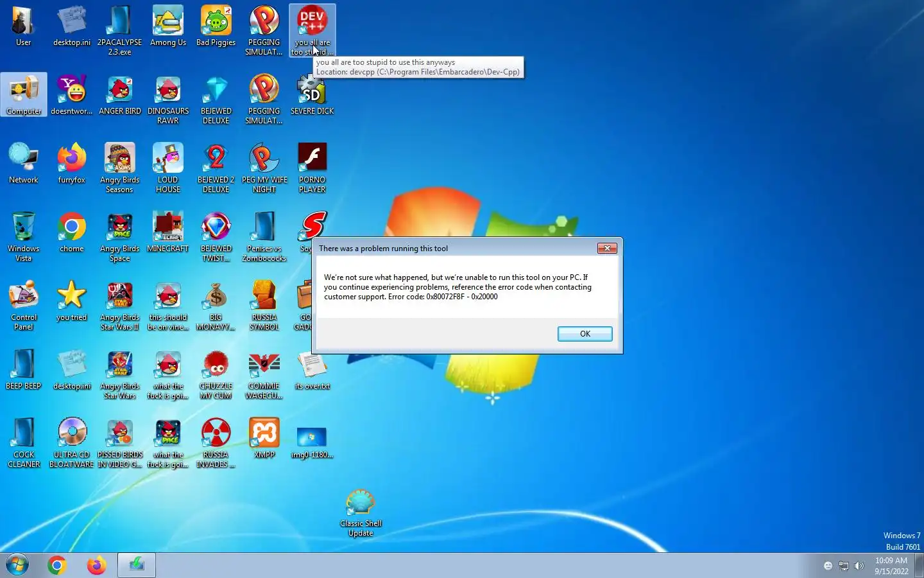Image resolution: width=924 pixels, height=578 pixels.
Task: Select the Bad Piggies desktop shortcut
Action: tap(216, 27)
